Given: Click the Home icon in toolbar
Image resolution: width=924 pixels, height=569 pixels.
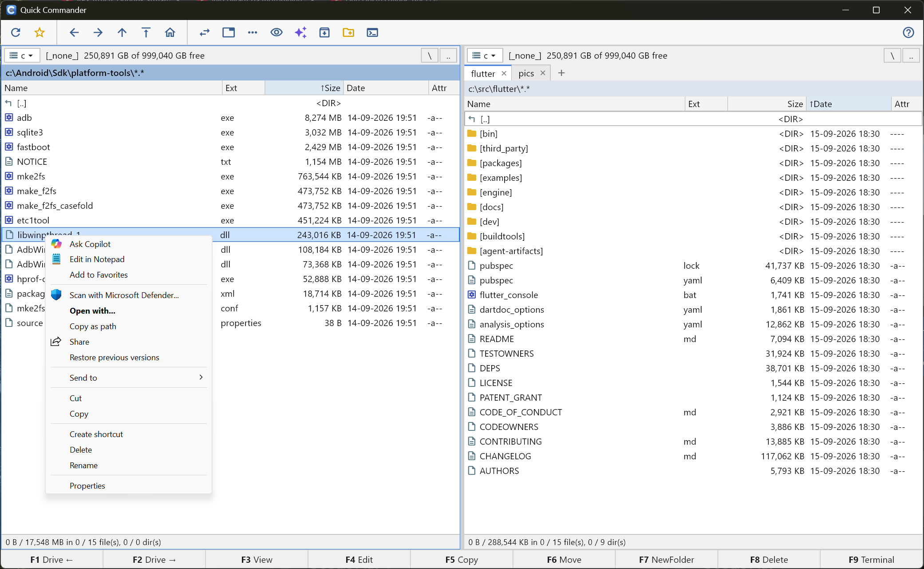Looking at the screenshot, I should click(x=170, y=32).
